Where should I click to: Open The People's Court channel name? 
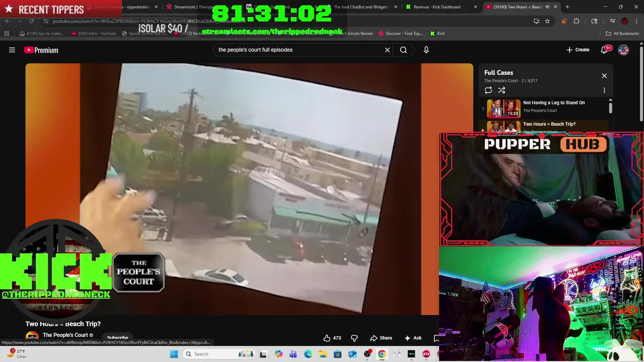[x=65, y=335]
